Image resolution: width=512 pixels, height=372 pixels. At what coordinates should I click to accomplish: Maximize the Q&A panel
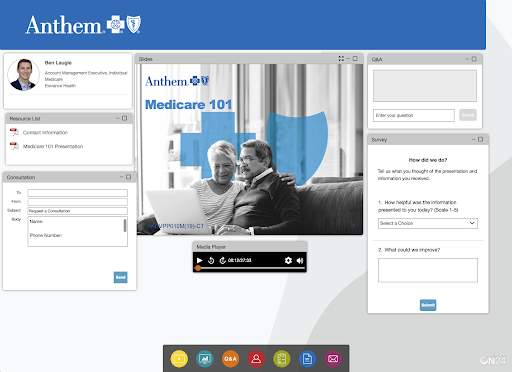click(x=474, y=59)
